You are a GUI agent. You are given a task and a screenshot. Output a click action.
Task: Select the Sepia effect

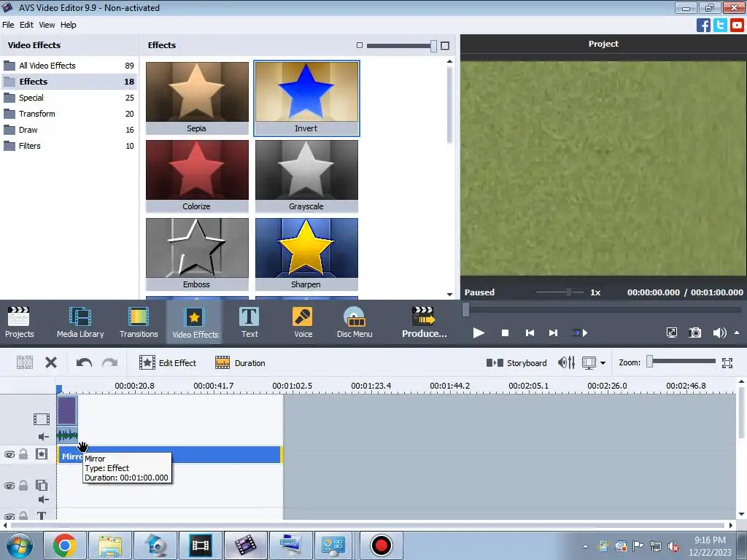pyautogui.click(x=197, y=98)
